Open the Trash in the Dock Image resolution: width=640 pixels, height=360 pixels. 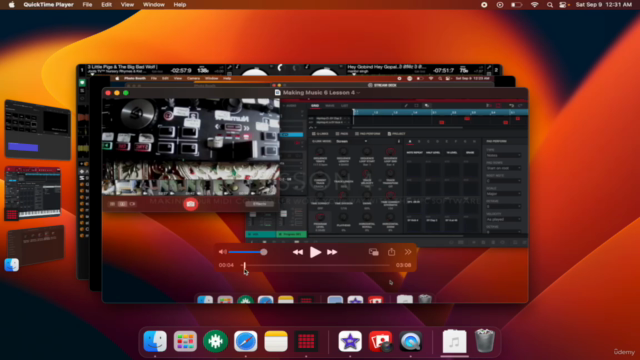point(484,341)
